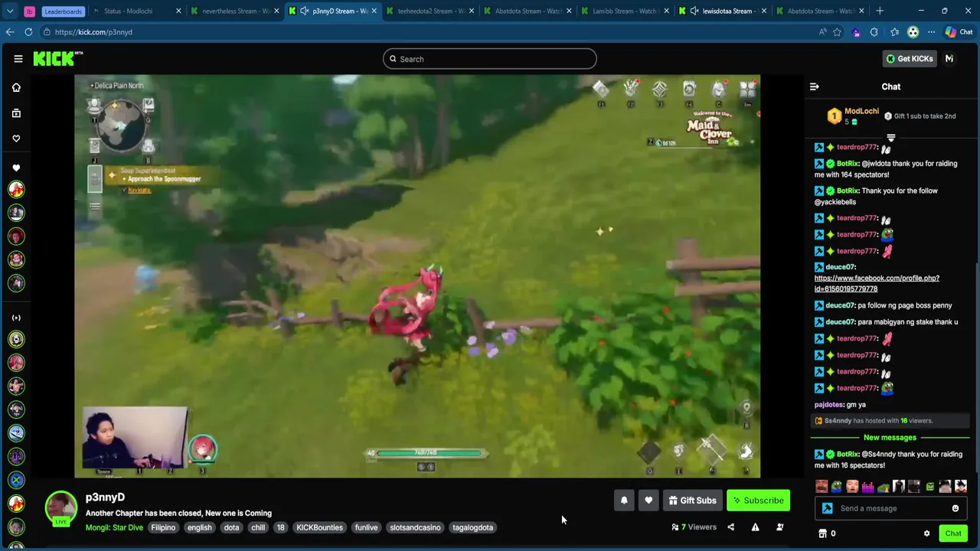
Task: Share the stream icon
Action: click(730, 527)
